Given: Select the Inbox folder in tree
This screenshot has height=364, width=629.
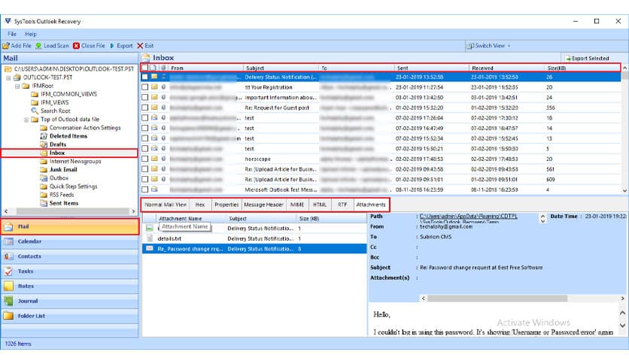Looking at the screenshot, I should pos(57,153).
